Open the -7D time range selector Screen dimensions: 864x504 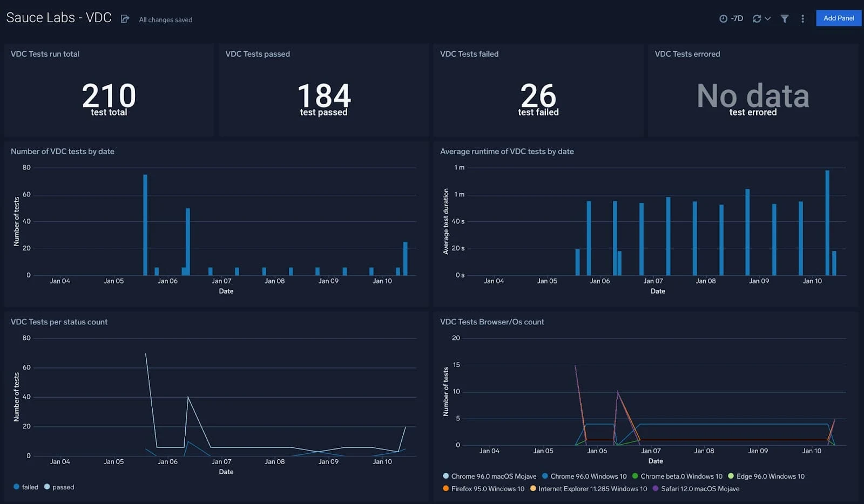[736, 18]
